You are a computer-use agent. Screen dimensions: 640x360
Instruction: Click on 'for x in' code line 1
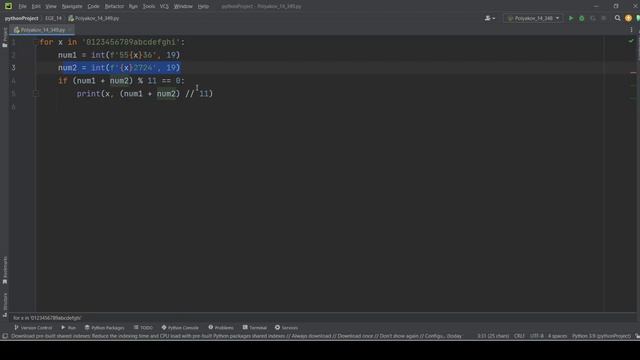(112, 42)
